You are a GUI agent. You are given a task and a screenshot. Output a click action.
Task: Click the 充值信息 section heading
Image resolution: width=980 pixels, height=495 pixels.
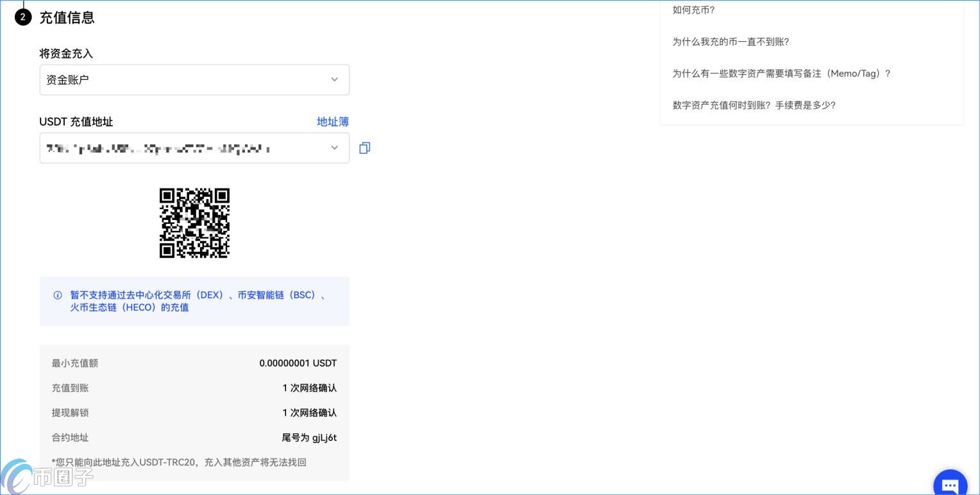67,18
